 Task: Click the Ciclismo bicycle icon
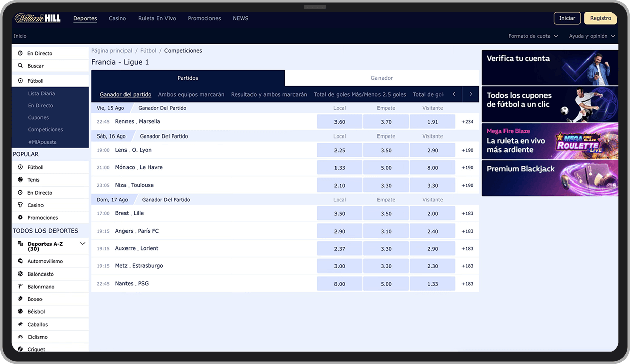click(x=20, y=337)
